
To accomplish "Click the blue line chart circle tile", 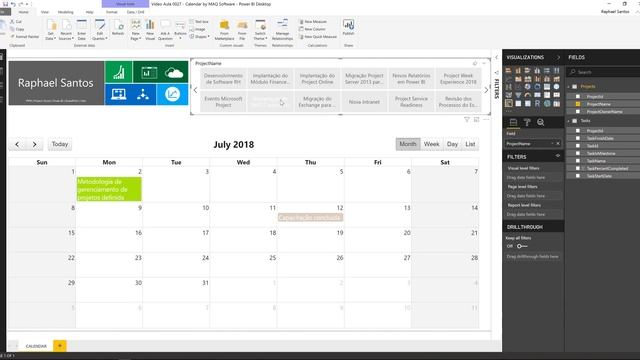I will click(172, 94).
